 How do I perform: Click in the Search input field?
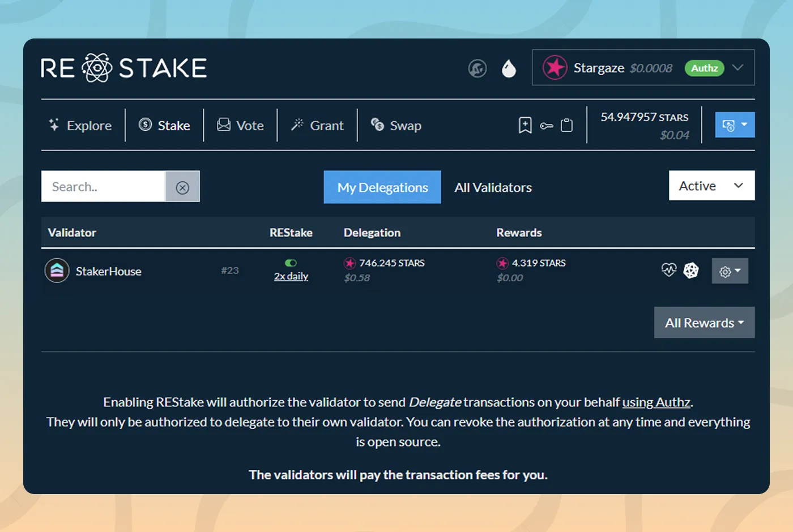103,187
